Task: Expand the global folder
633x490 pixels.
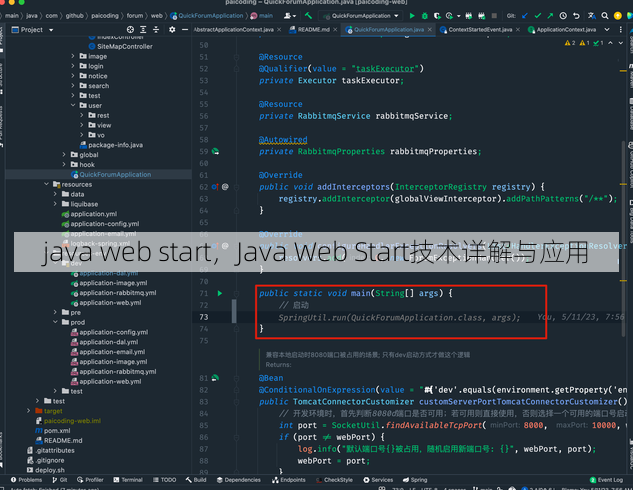Action: [64, 155]
